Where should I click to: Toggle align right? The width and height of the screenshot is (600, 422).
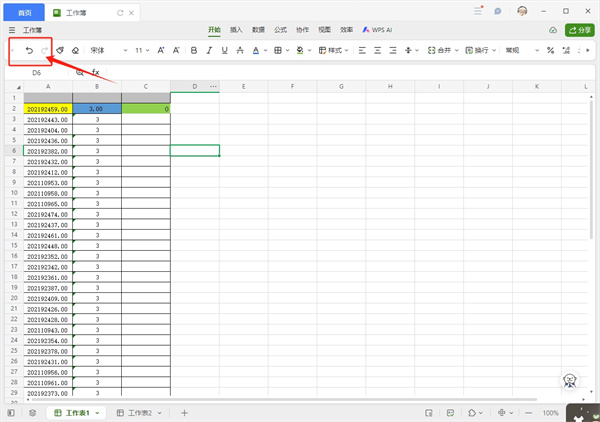coord(393,50)
